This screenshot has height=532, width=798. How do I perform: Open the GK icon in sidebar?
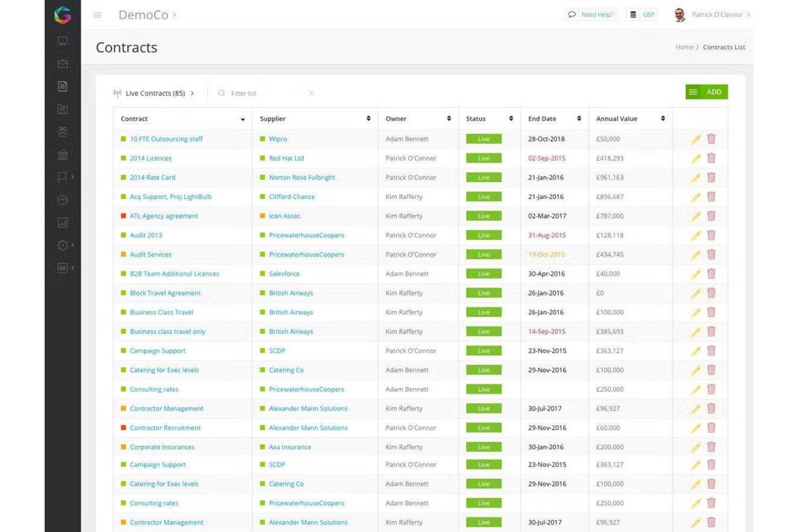[x=63, y=268]
